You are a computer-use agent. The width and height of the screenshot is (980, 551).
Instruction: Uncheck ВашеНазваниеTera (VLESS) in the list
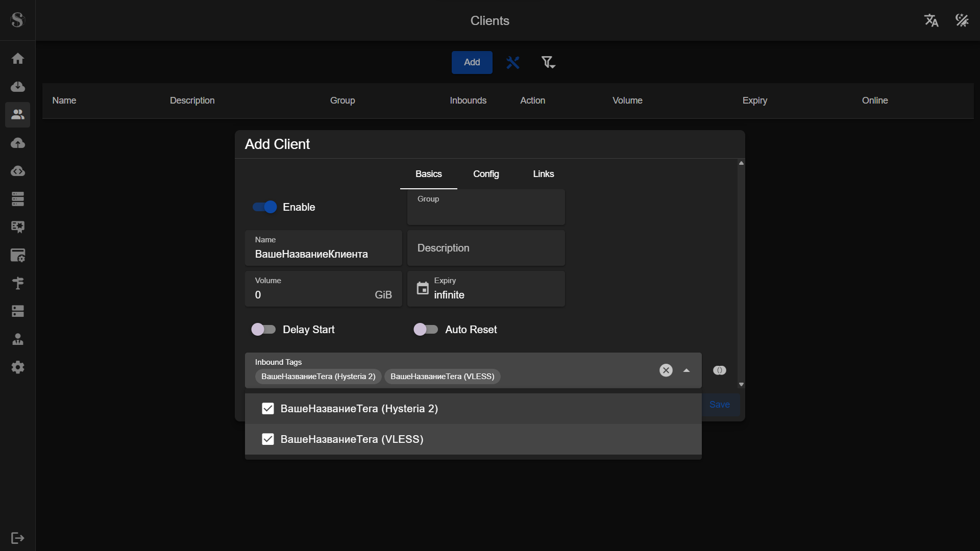(268, 439)
